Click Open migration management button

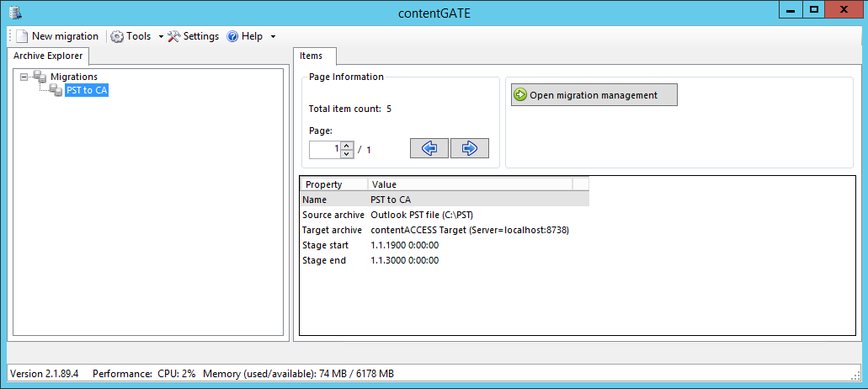(x=594, y=95)
